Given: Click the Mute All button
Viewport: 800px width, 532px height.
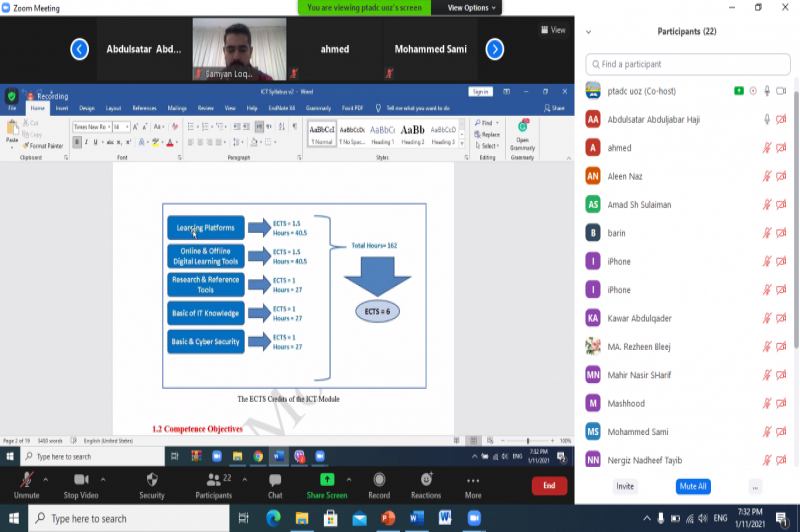Looking at the screenshot, I should pos(693,486).
